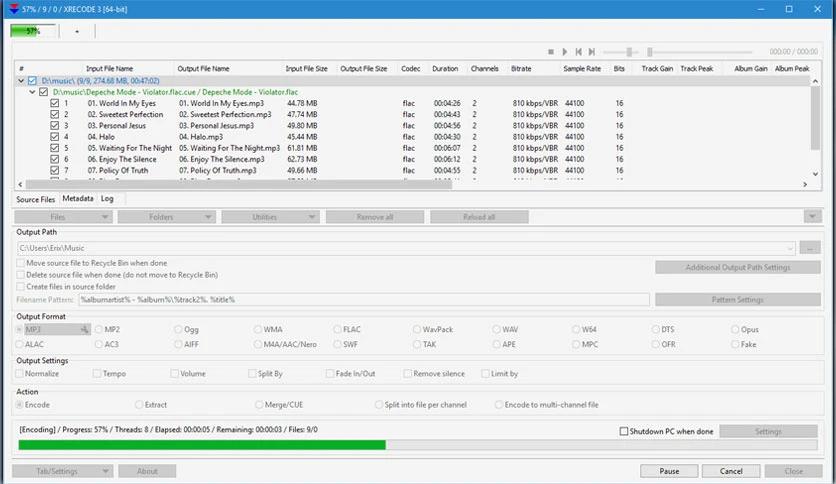This screenshot has width=836, height=484.
Task: Select the M4A/AAC/Nero output format
Action: tap(258, 344)
